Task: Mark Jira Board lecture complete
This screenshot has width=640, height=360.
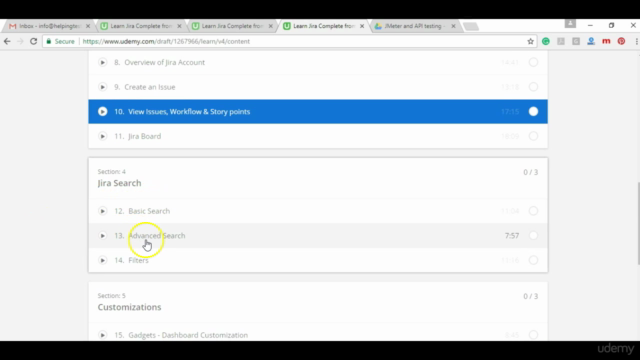Action: coord(533,136)
